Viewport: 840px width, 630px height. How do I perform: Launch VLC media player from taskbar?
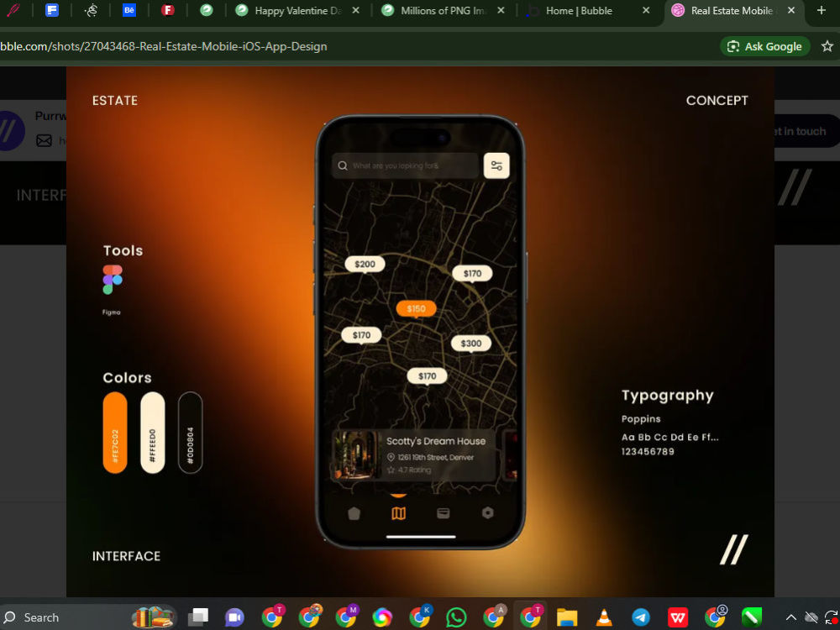click(604, 617)
